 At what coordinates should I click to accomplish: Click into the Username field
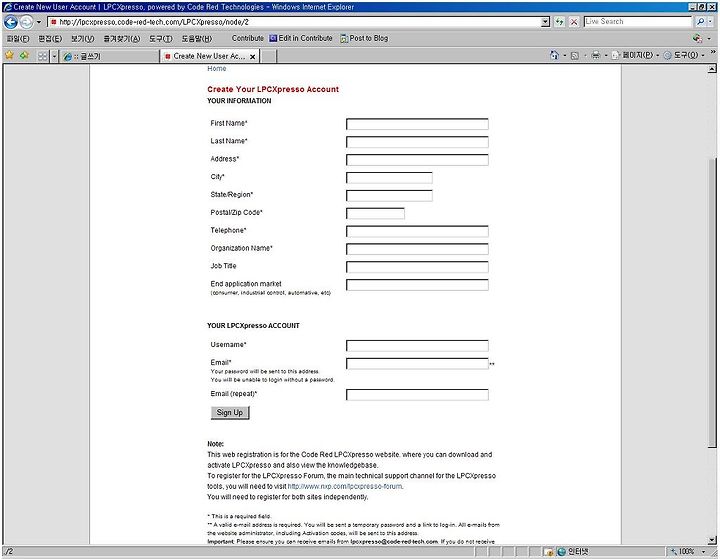(417, 345)
